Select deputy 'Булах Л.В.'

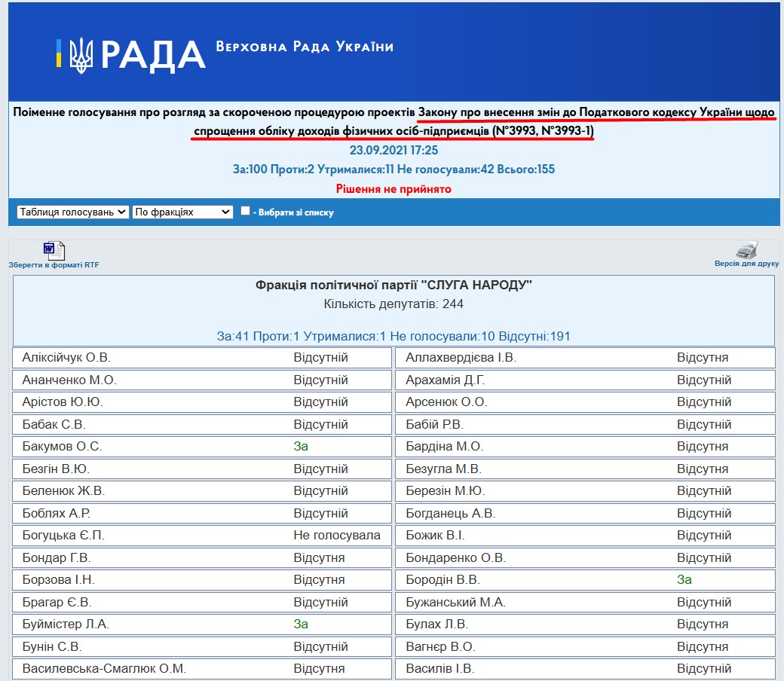[x=437, y=625]
